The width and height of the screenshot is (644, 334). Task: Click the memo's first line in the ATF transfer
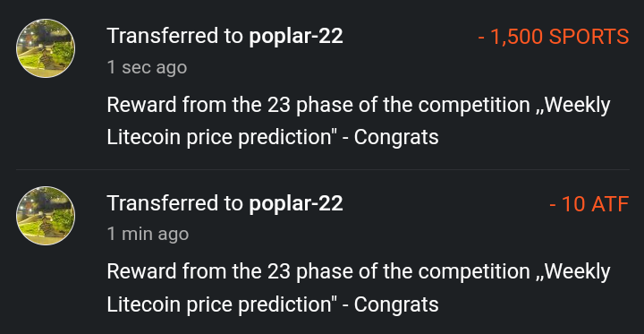[358, 272]
